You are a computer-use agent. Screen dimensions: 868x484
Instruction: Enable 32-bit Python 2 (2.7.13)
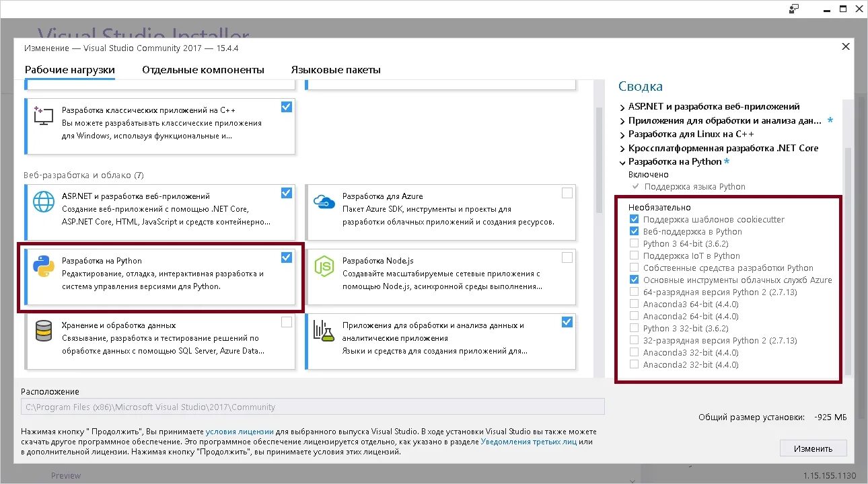pyautogui.click(x=634, y=340)
